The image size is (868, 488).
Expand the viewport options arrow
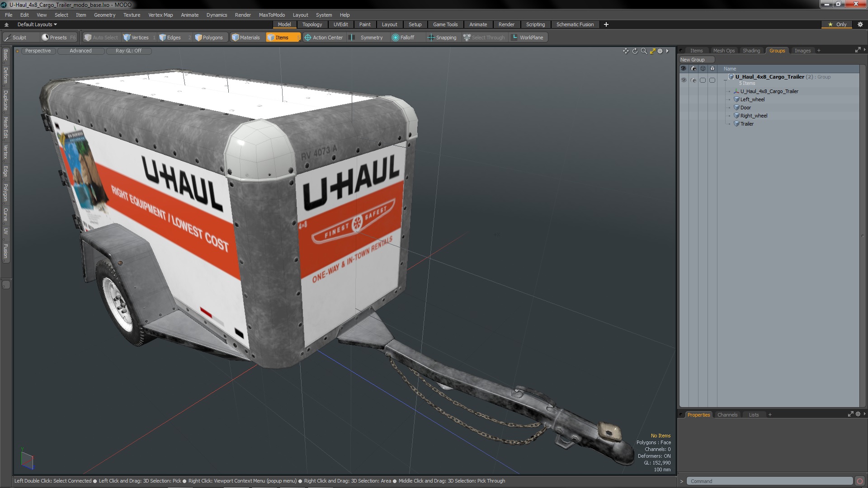[x=667, y=51]
